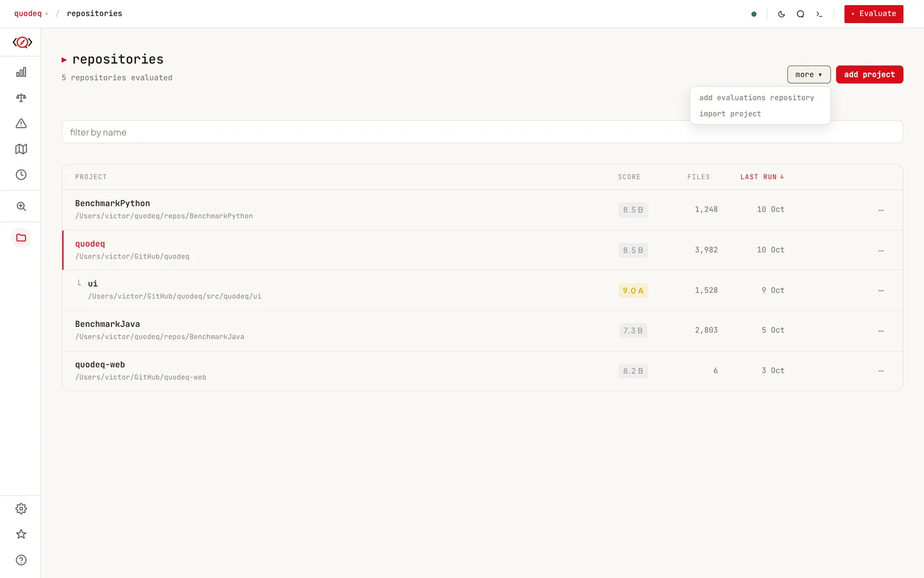Click the repositories page heading
Image resolution: width=924 pixels, height=578 pixels.
click(118, 59)
